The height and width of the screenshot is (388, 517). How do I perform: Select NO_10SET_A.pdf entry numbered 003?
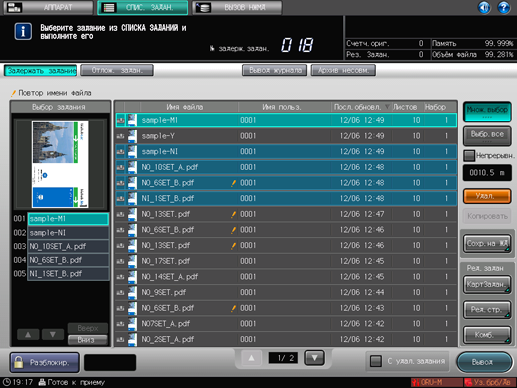point(68,246)
